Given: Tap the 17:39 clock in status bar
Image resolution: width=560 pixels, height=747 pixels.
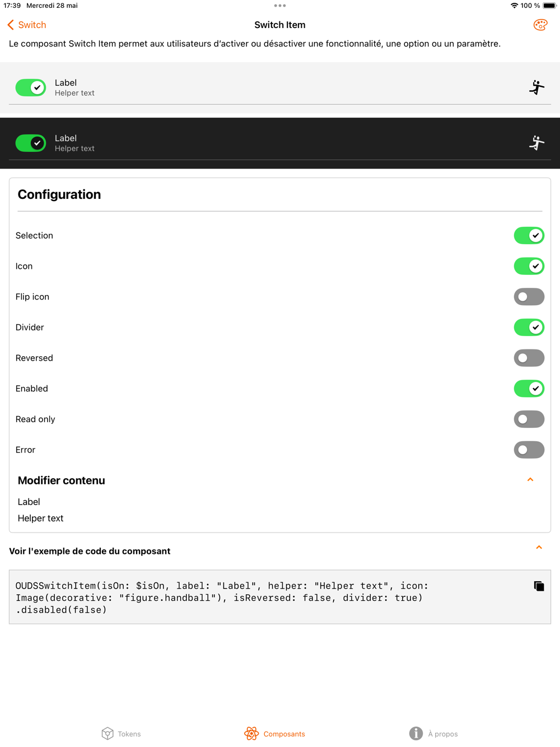Looking at the screenshot, I should coord(12,6).
